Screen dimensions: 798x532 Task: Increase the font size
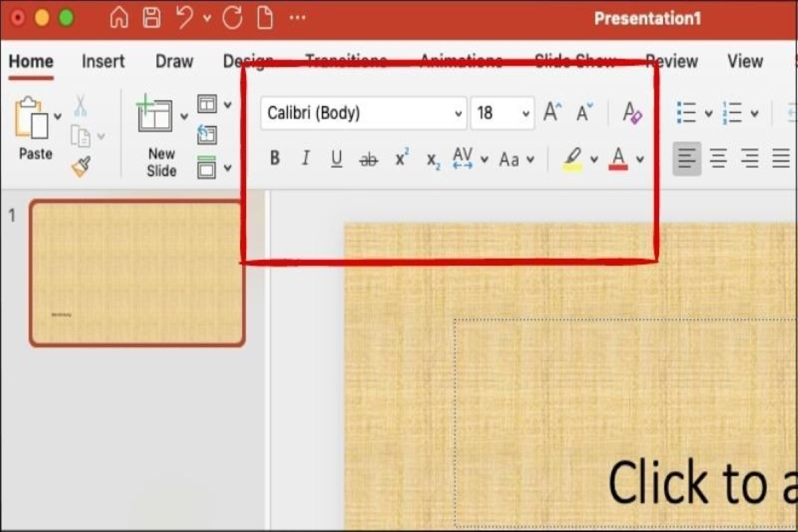coord(553,112)
